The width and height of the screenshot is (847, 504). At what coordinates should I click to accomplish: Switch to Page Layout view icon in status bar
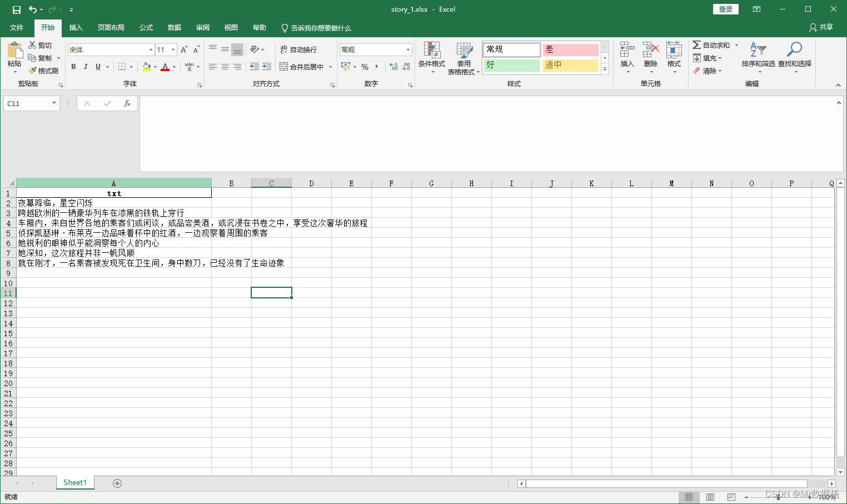point(710,497)
